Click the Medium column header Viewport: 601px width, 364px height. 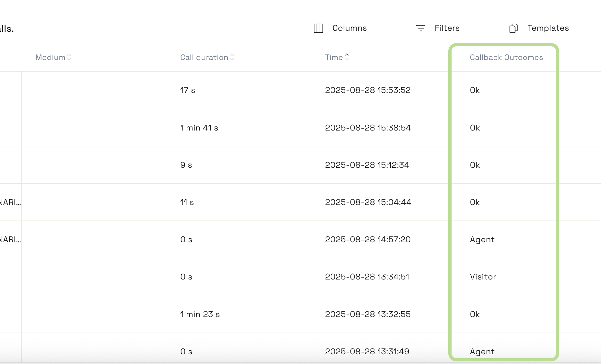[50, 57]
